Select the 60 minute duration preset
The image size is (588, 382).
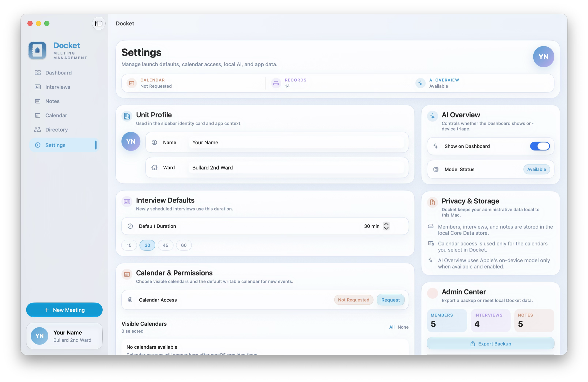click(x=184, y=245)
